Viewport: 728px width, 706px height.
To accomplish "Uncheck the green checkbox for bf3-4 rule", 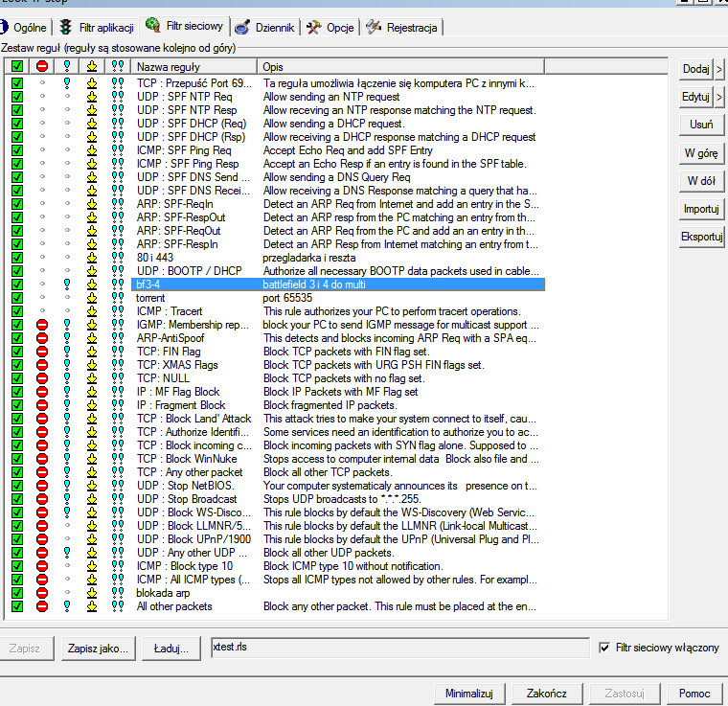I will (x=17, y=285).
